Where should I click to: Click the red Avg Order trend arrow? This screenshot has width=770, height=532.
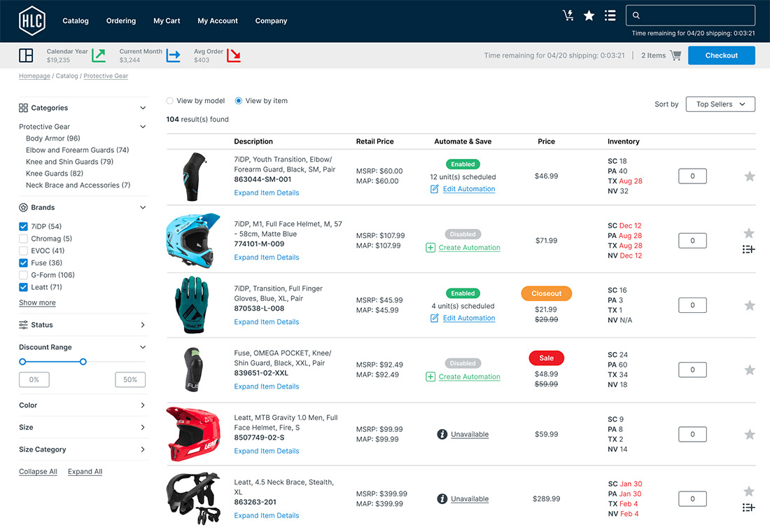click(234, 55)
